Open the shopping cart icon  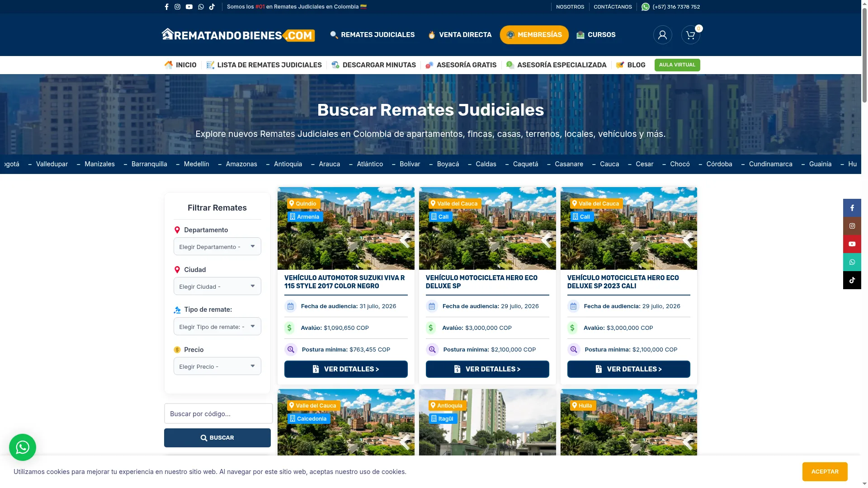[x=690, y=35]
